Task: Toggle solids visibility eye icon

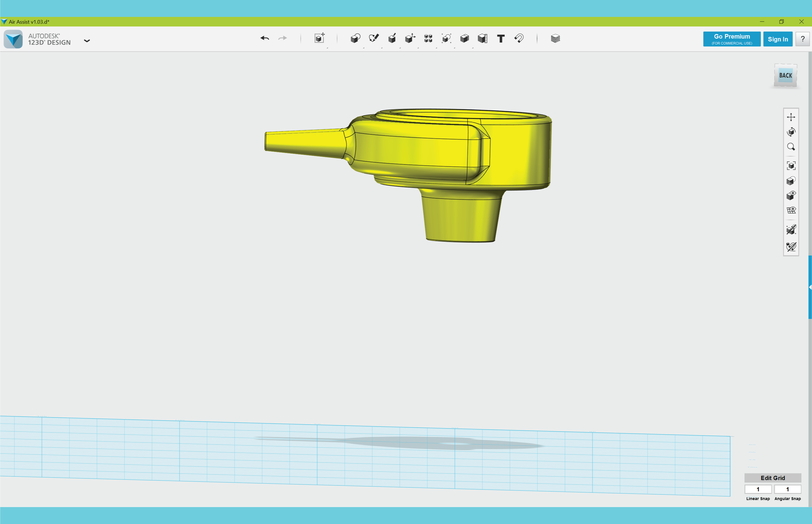Action: [x=791, y=195]
